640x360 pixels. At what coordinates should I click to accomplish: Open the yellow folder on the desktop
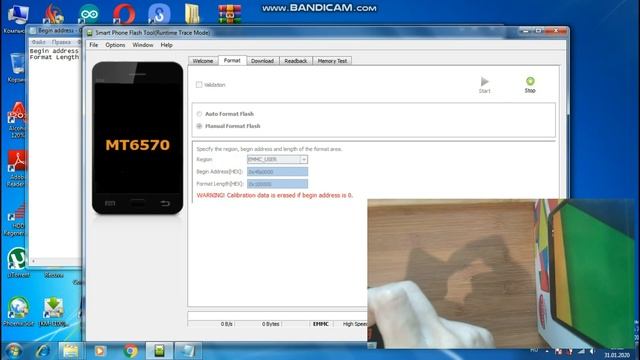point(192,14)
